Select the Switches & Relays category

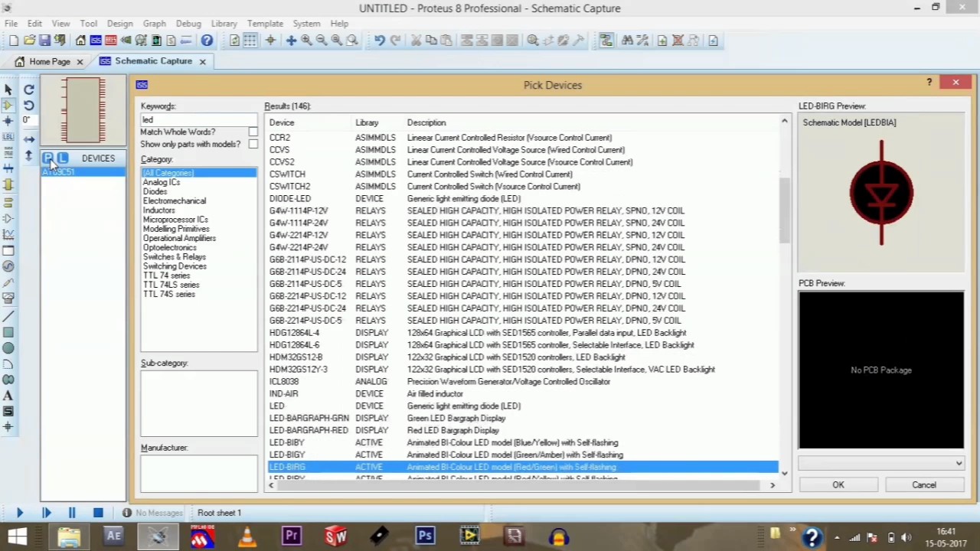pos(175,257)
